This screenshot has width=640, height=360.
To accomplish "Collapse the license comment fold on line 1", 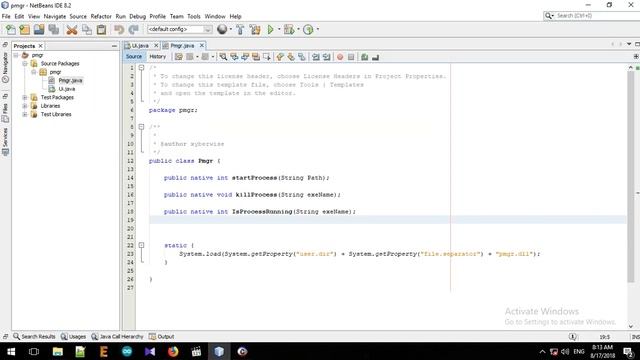I will pos(141,67).
